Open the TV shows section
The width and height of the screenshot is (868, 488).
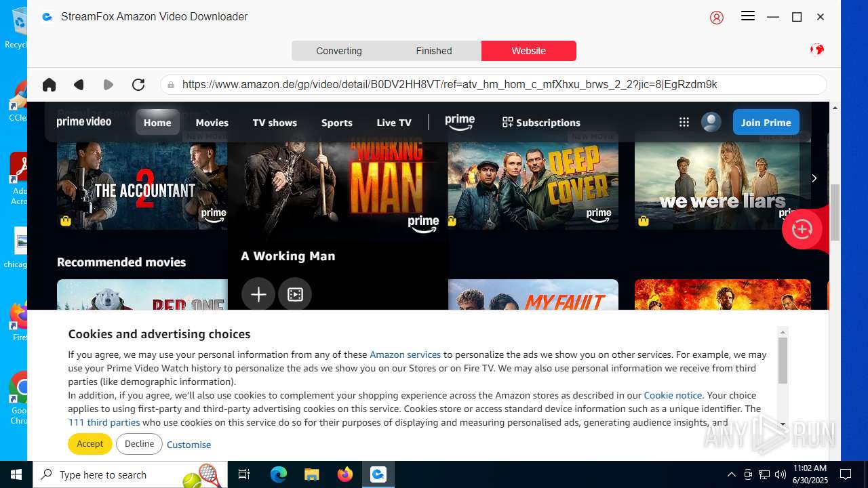tap(275, 123)
